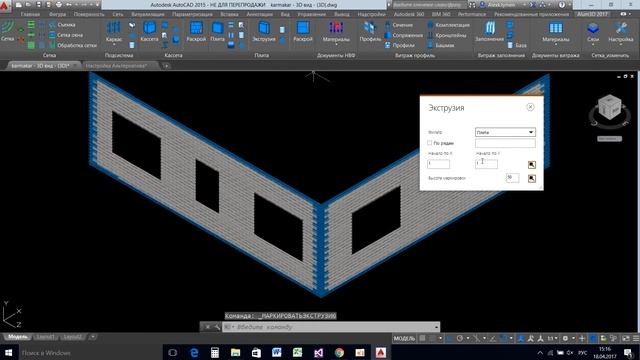Select the Сопряжения tool

tap(404, 35)
